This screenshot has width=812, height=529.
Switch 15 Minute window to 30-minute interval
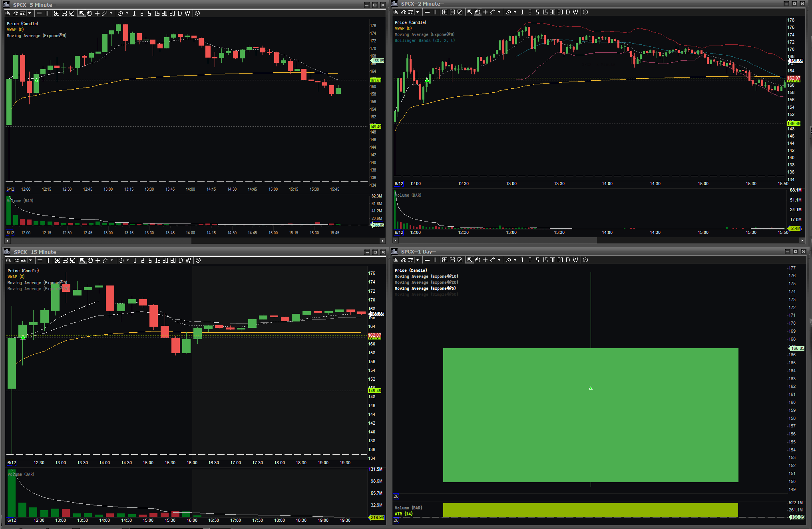[x=165, y=260]
